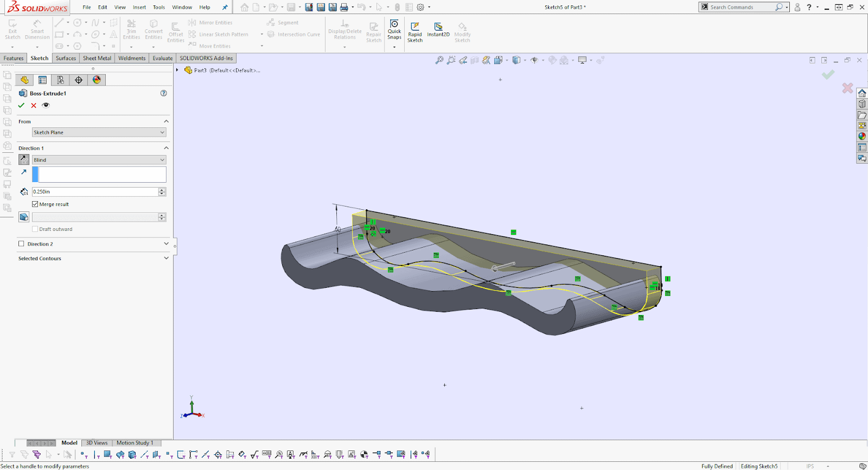The width and height of the screenshot is (868, 470).
Task: Expand the Direction 2 section
Action: (x=166, y=244)
